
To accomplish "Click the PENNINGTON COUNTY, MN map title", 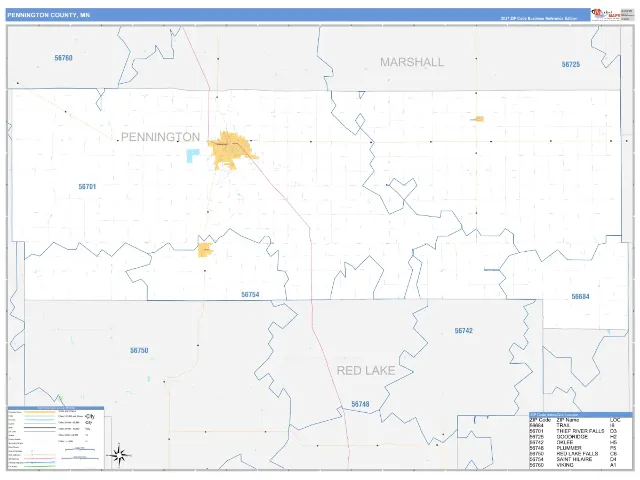I will click(48, 15).
